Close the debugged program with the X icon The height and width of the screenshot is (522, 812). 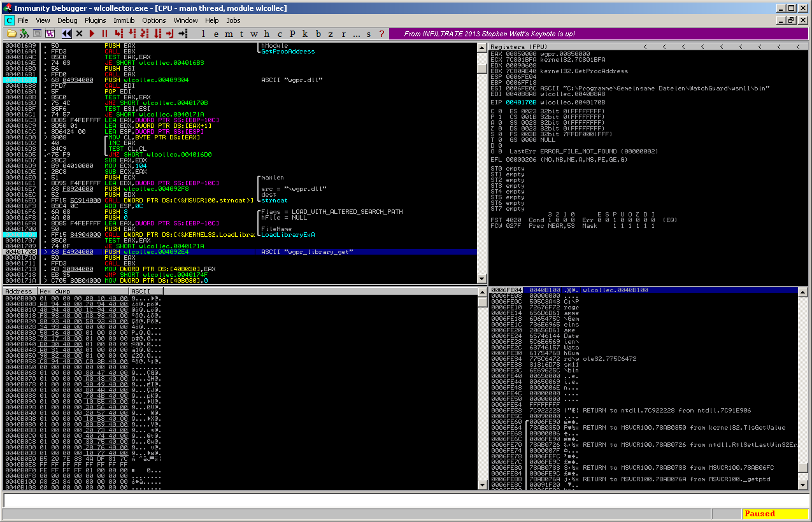click(x=79, y=33)
